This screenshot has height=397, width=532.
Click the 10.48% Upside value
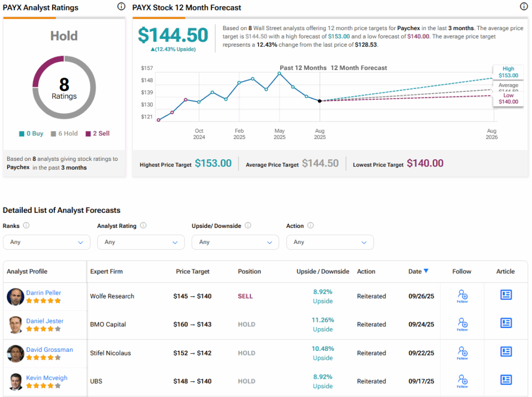tap(323, 353)
